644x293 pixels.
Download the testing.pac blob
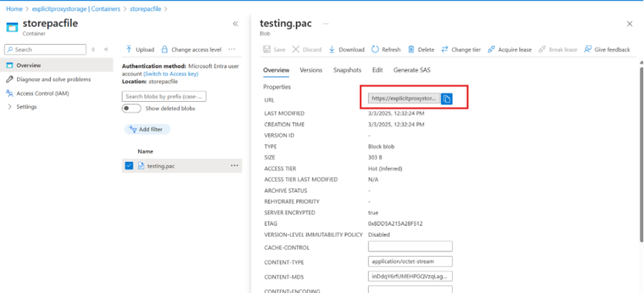pos(346,49)
